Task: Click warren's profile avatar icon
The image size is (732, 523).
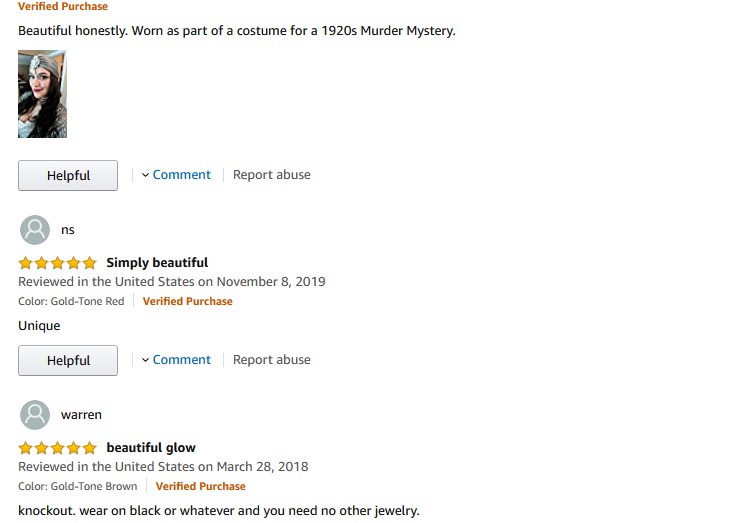Action: coord(35,415)
